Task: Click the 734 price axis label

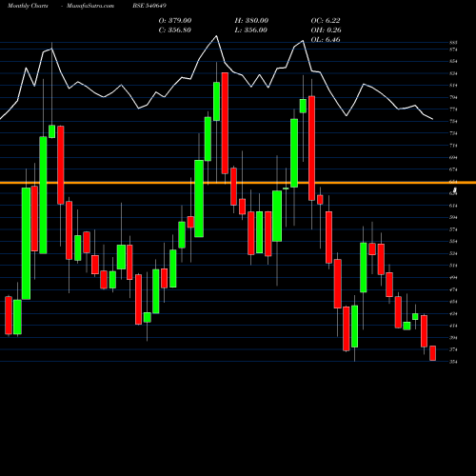Action: [x=453, y=133]
